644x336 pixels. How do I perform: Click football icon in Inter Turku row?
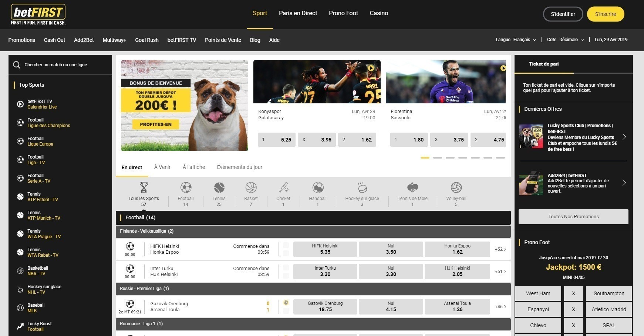pyautogui.click(x=130, y=269)
